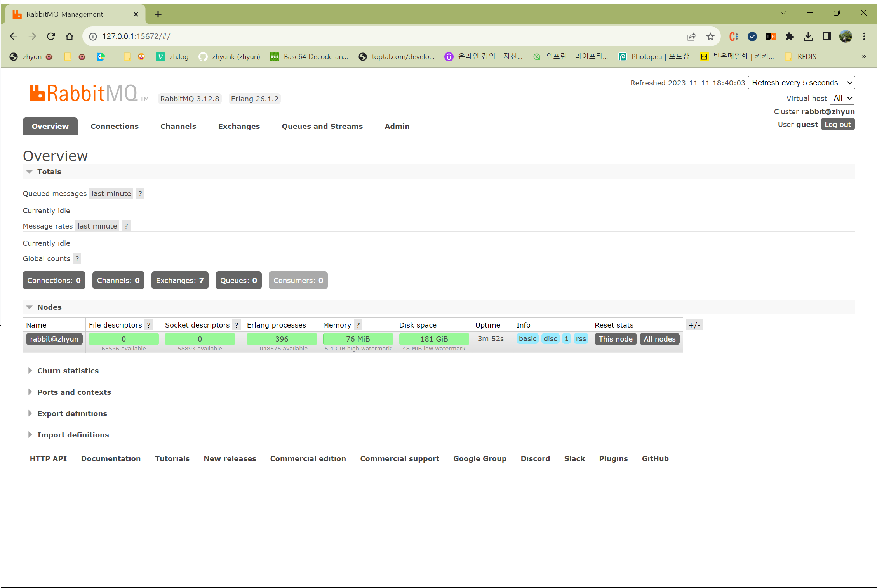Screen dimensions: 877x588
Task: View site information icon in address bar
Action: click(93, 36)
